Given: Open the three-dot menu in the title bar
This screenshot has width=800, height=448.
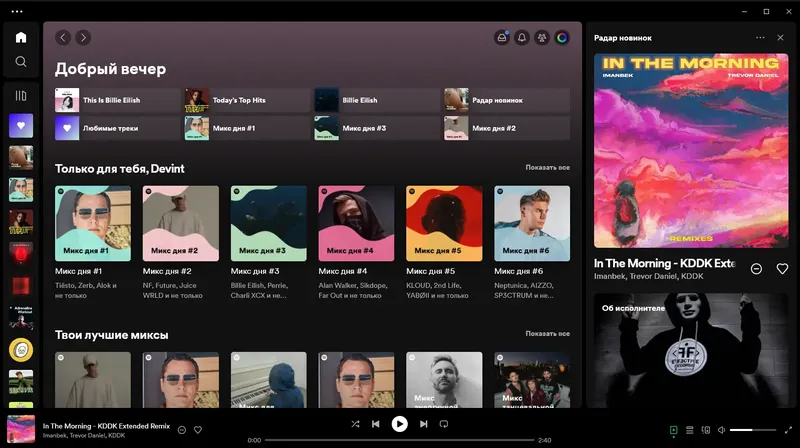Looking at the screenshot, I should (17, 11).
